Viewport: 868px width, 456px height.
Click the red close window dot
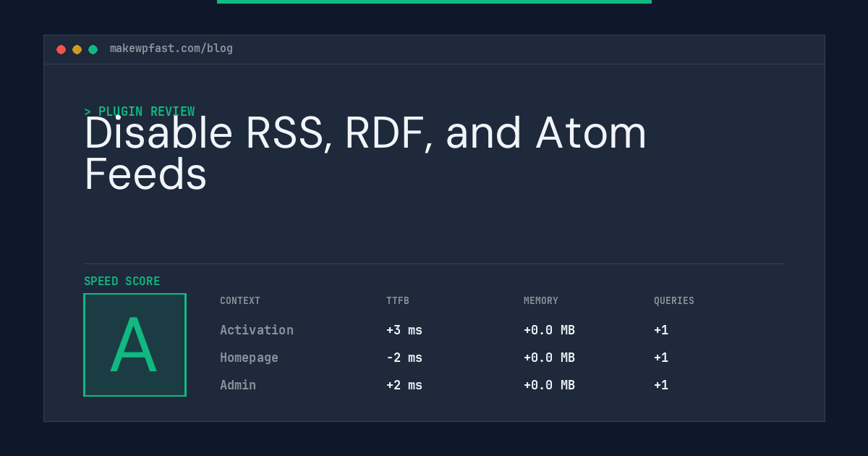(61, 49)
